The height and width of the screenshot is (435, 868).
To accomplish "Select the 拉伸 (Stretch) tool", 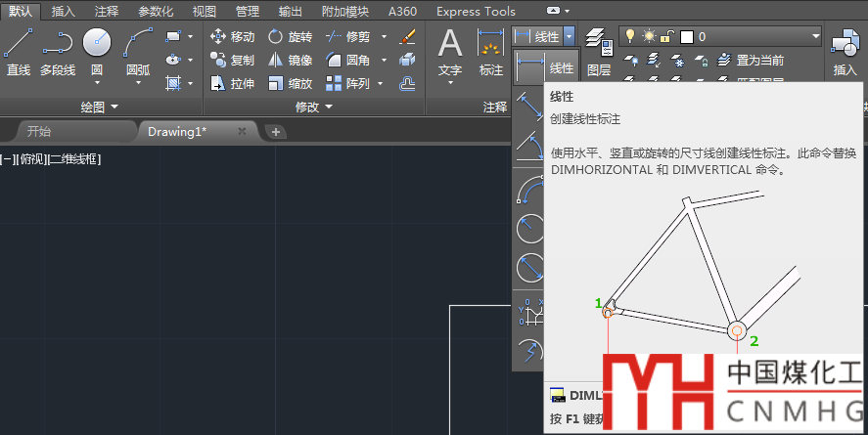I will 232,84.
